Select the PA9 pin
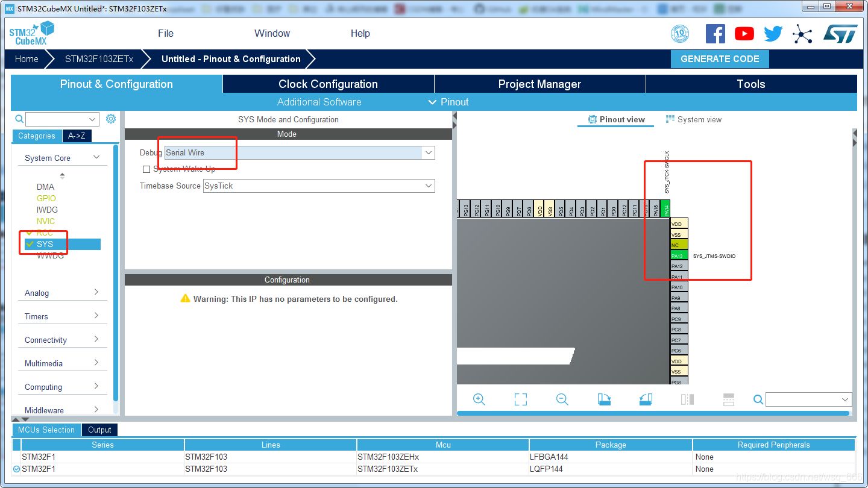The image size is (868, 488). 679,298
